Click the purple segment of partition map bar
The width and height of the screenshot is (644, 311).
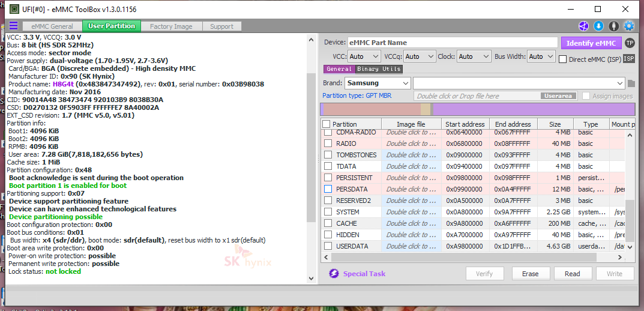(534, 109)
